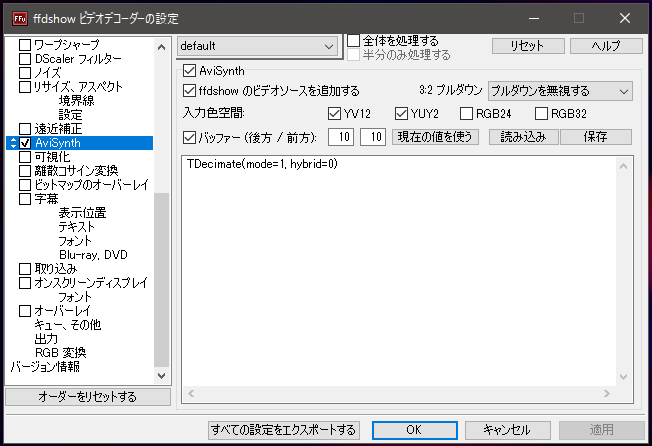Enable RGB24 input colorspace
The image size is (652, 446).
click(x=467, y=113)
